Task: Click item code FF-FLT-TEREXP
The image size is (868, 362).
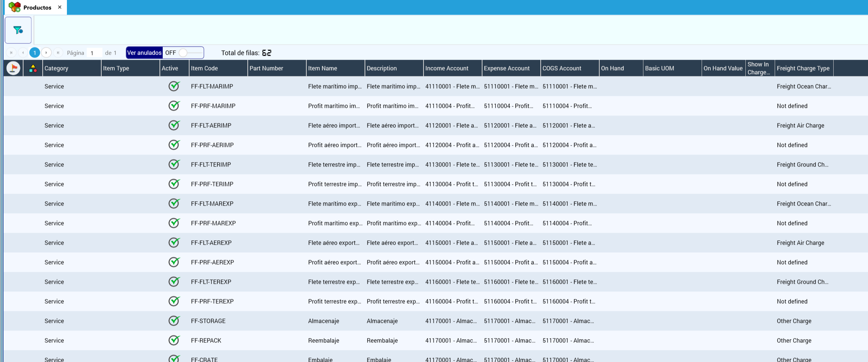Action: click(x=211, y=282)
